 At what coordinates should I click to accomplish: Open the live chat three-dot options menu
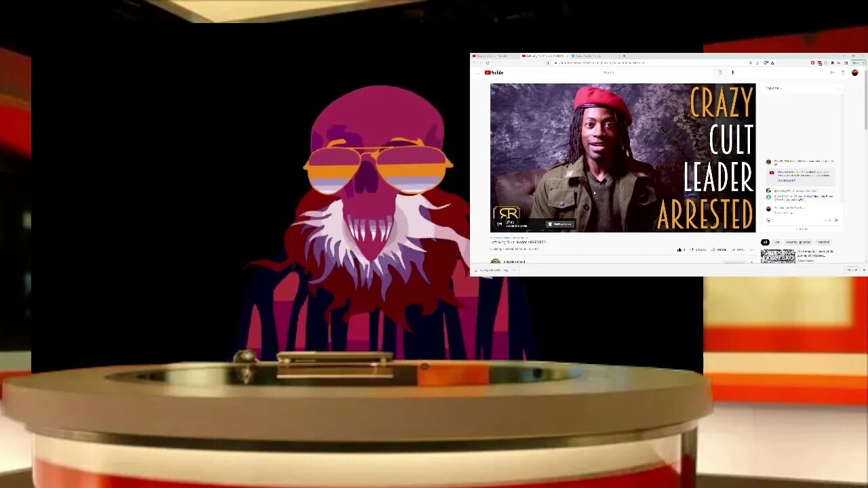(x=838, y=88)
